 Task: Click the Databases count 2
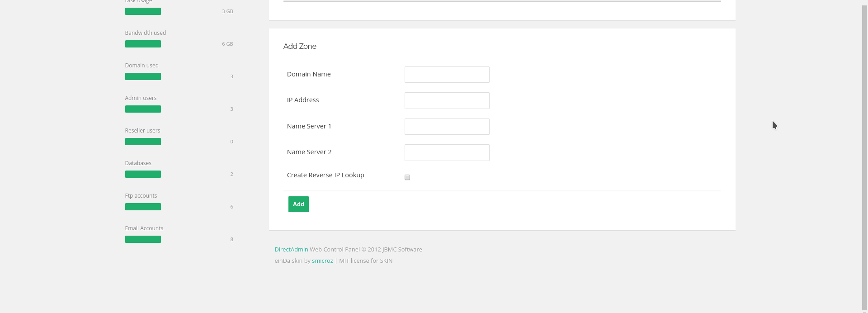231,174
